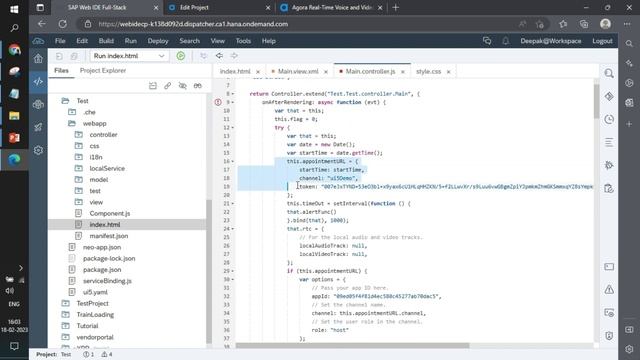Open the Deploy rocket perspective icon
Image resolution: width=640 pixels, height=360 pixels.
(38, 127)
